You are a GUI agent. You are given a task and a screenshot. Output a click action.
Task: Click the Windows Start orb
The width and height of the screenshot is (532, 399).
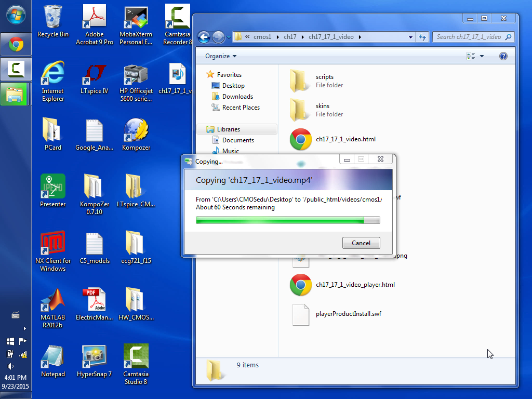(x=16, y=16)
